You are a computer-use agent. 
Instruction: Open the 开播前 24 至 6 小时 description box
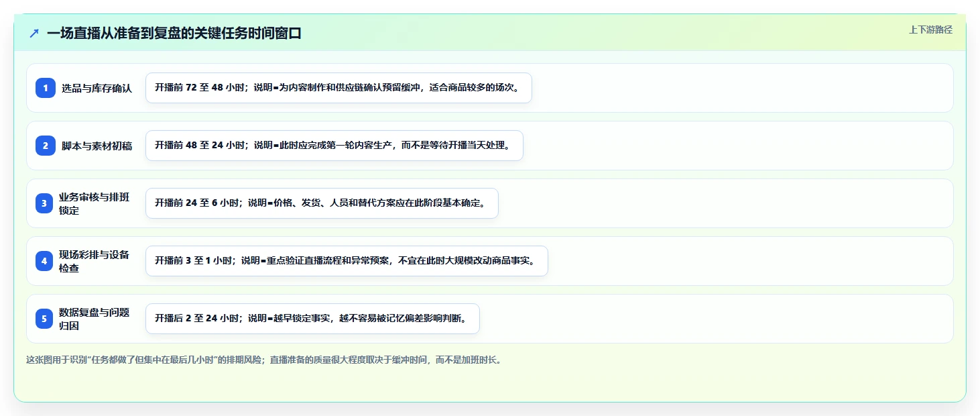click(x=322, y=203)
